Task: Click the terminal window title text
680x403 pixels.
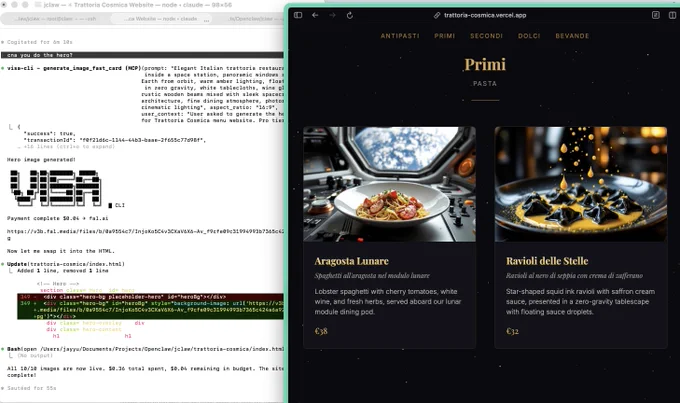Action: tap(138, 5)
